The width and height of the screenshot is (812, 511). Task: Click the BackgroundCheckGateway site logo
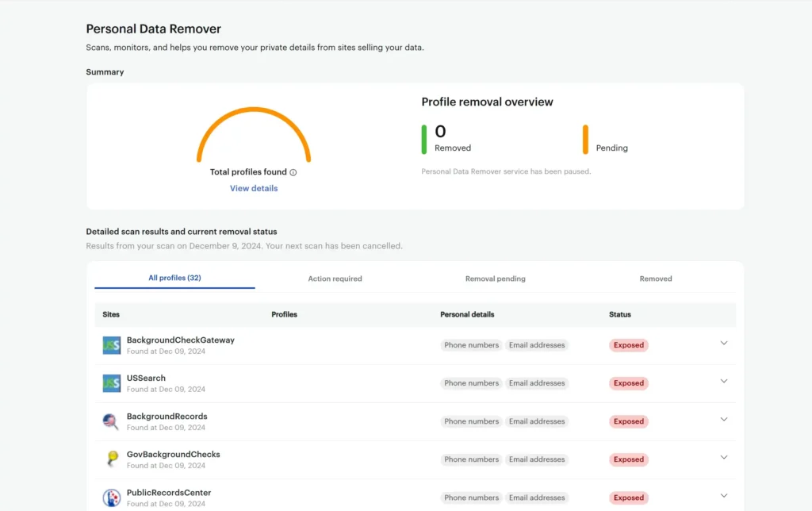(x=111, y=345)
